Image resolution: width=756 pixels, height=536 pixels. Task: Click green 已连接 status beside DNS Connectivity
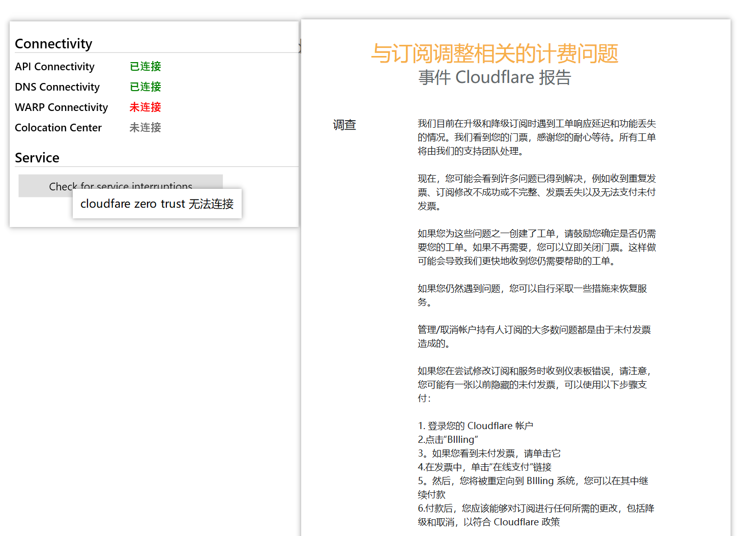click(x=146, y=87)
